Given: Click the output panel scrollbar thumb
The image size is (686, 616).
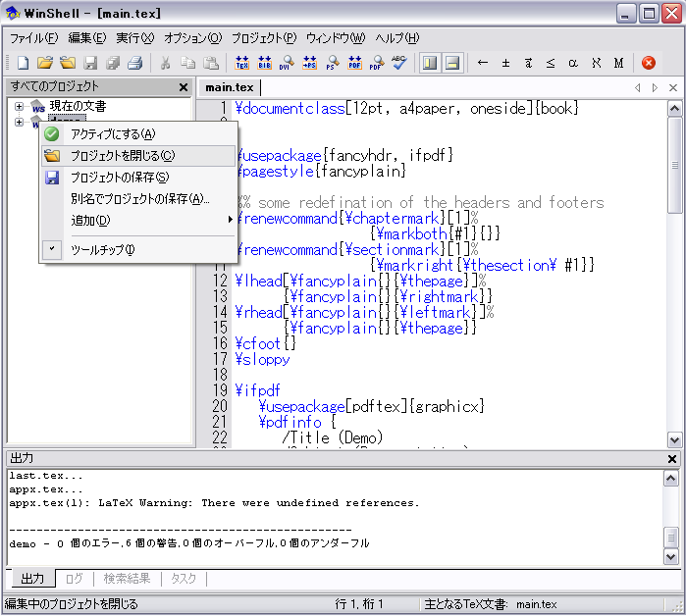Looking at the screenshot, I should (x=670, y=538).
